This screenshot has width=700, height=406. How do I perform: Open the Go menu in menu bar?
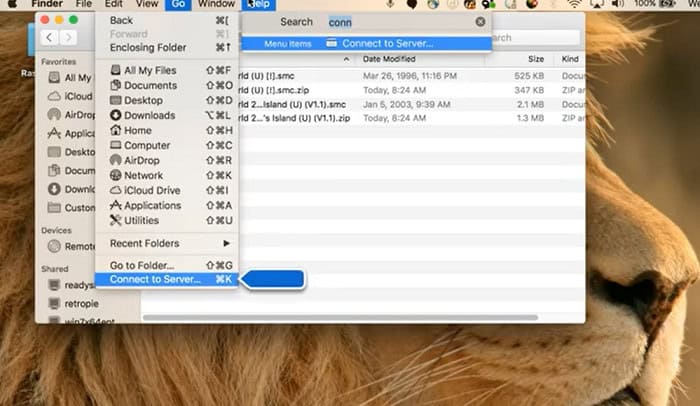[178, 4]
